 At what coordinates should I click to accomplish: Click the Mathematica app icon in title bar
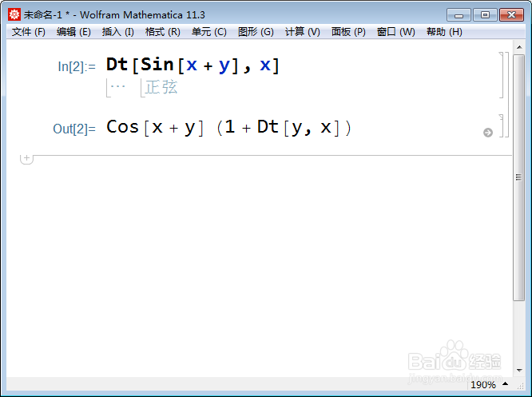[14, 14]
